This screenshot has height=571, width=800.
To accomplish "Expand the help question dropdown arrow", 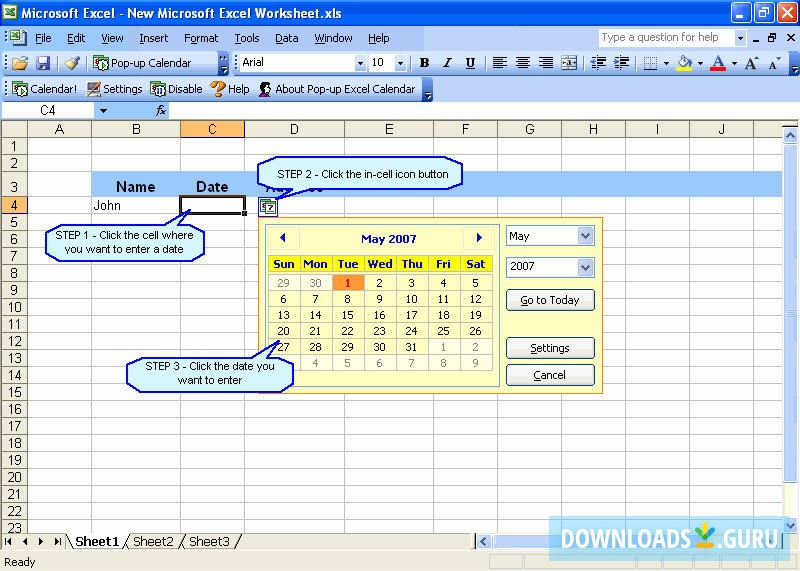I will (740, 38).
